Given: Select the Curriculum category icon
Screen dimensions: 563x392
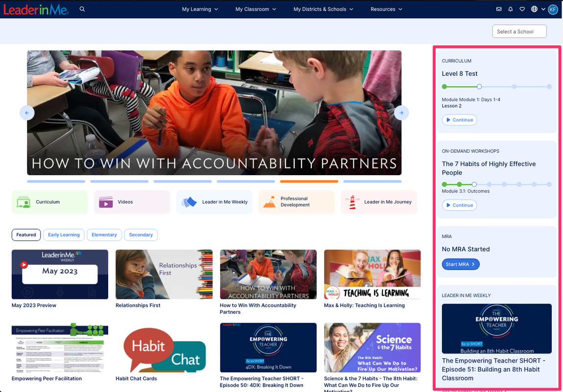Looking at the screenshot, I should 24,202.
